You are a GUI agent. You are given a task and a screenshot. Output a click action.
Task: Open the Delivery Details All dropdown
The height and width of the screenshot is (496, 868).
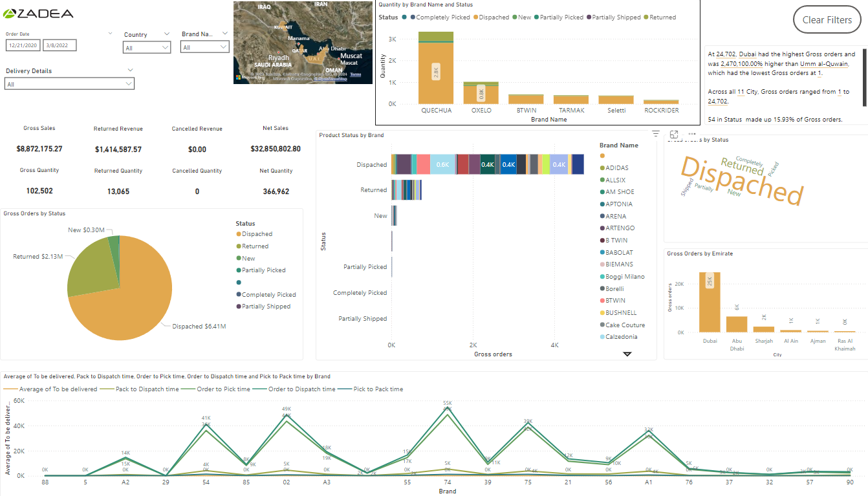(x=69, y=84)
